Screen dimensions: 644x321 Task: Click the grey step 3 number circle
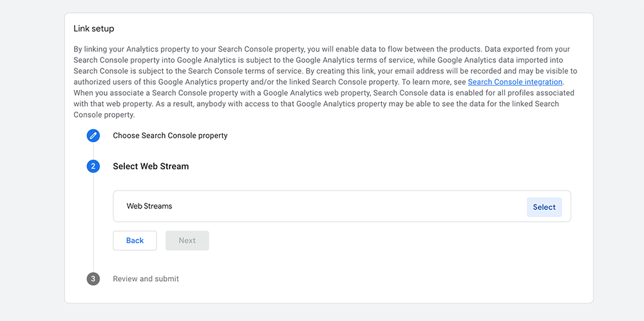point(93,279)
